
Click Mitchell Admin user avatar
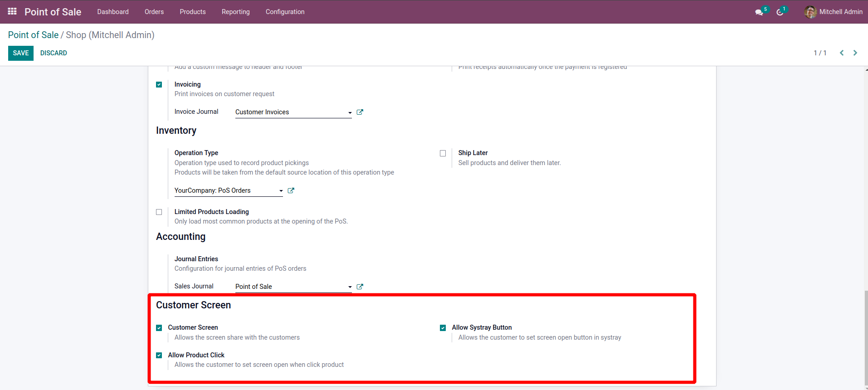[810, 12]
